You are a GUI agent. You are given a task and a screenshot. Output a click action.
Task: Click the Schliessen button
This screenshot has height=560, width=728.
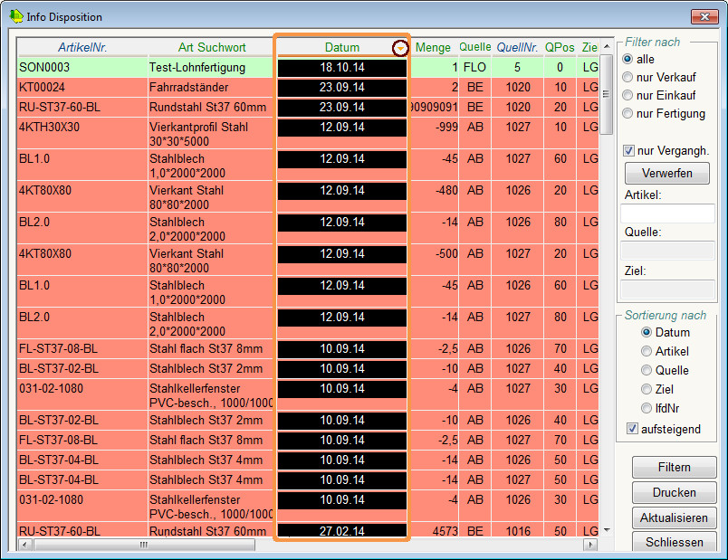pos(674,542)
